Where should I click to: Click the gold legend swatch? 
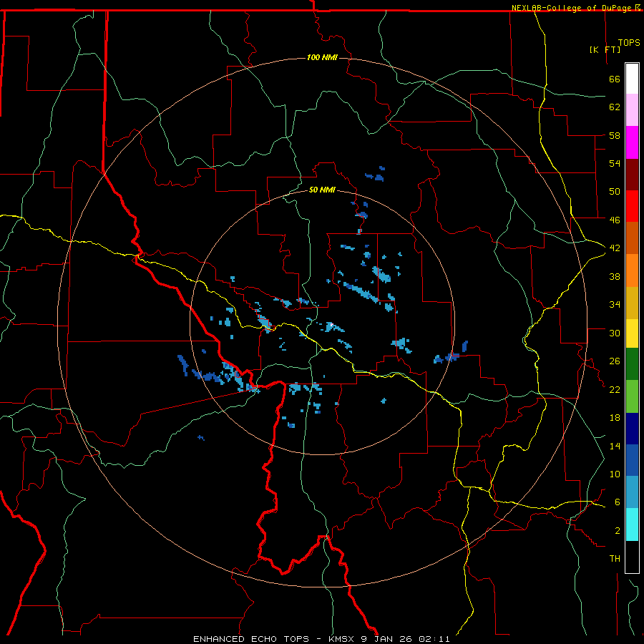coord(632,303)
